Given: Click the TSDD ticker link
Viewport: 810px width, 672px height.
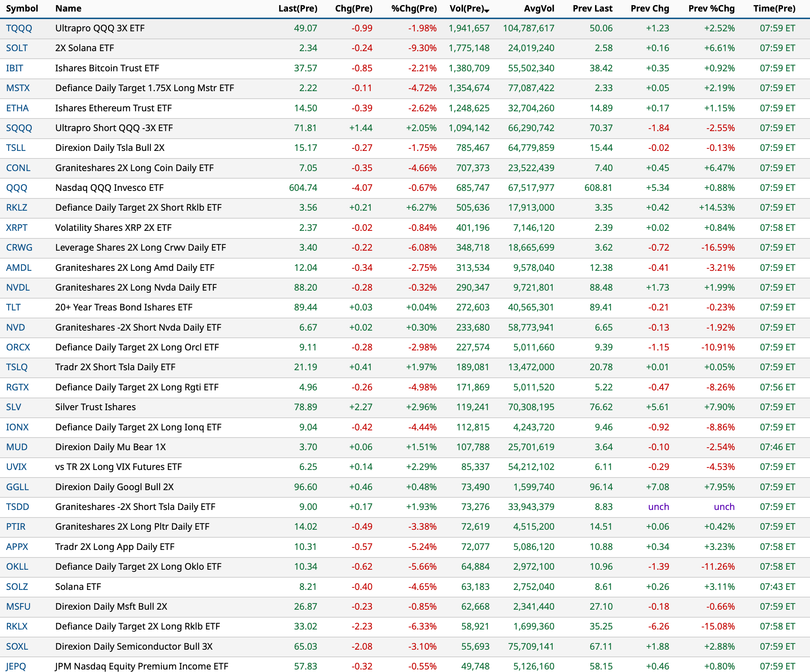Looking at the screenshot, I should 17,507.
